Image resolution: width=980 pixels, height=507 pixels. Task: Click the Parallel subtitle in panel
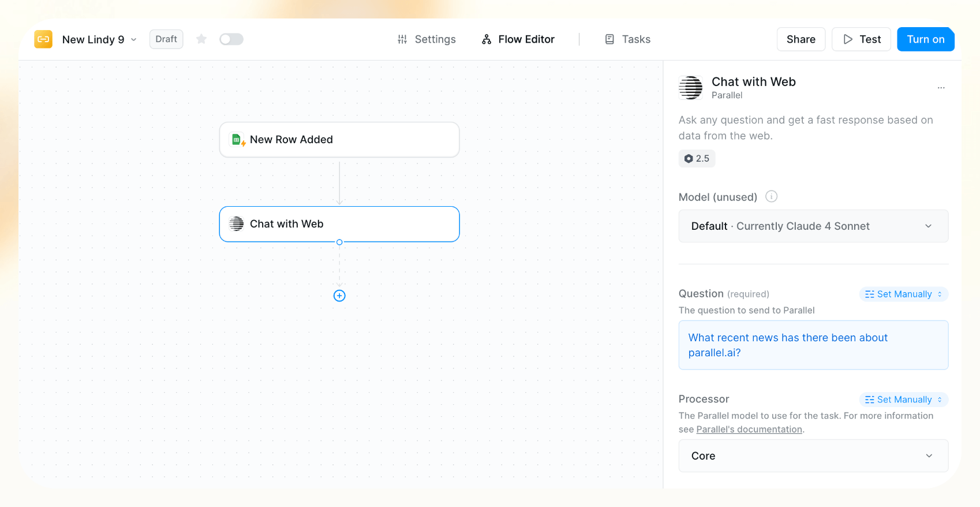(727, 95)
